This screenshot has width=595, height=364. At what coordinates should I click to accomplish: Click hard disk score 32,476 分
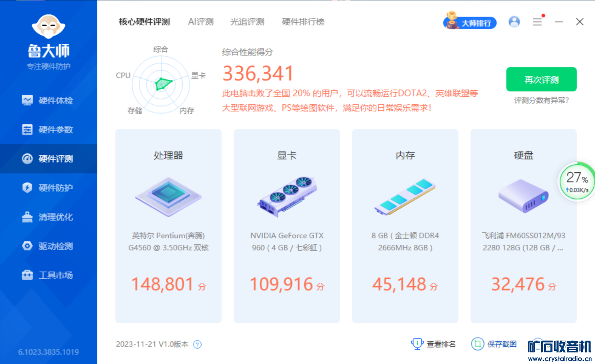(x=524, y=284)
